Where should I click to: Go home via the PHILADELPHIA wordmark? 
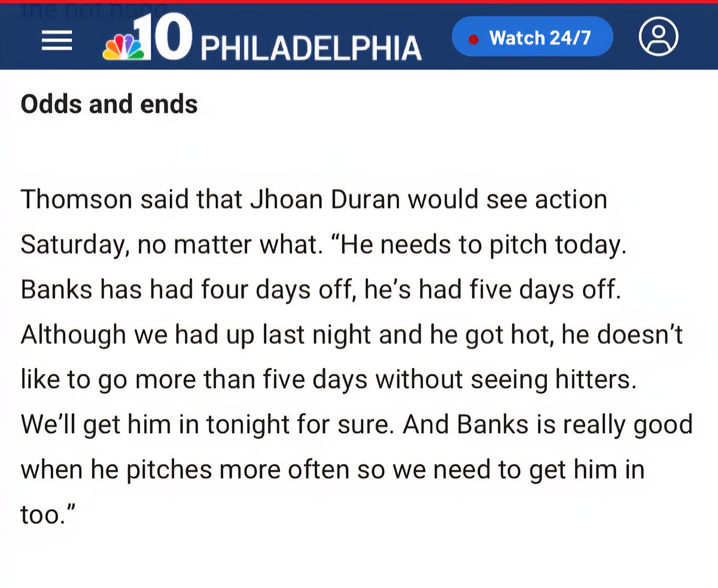tap(311, 48)
